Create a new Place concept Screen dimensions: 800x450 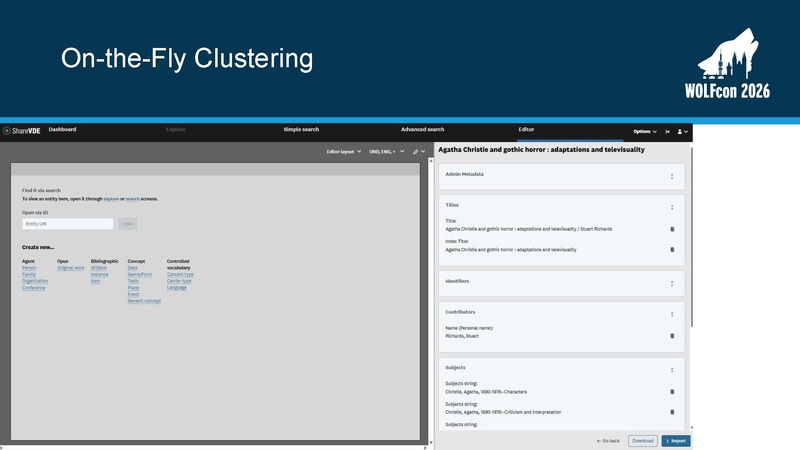tap(133, 288)
